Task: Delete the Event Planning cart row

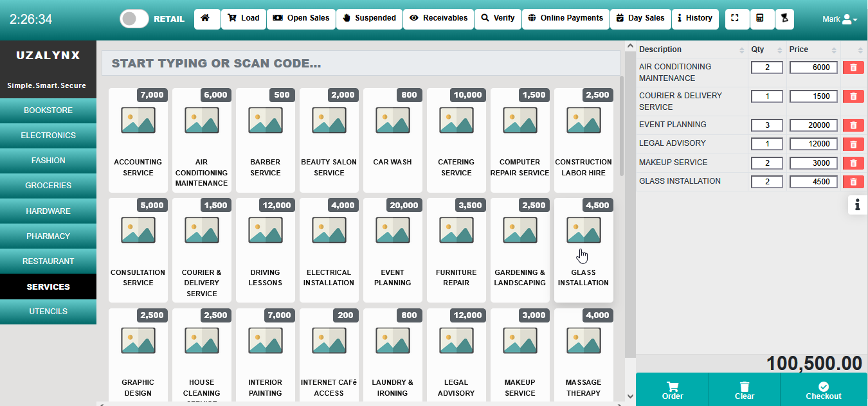Action: (853, 125)
